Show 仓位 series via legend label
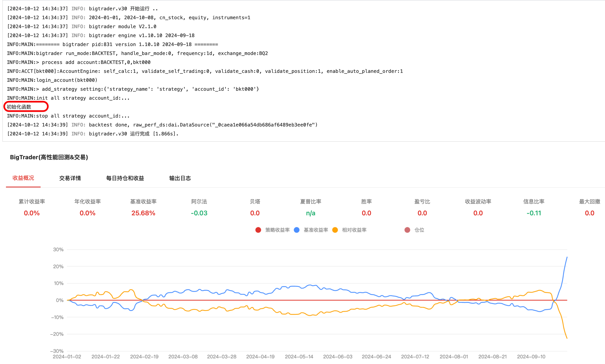Image resolution: width=605 pixels, height=364 pixels. [x=419, y=230]
